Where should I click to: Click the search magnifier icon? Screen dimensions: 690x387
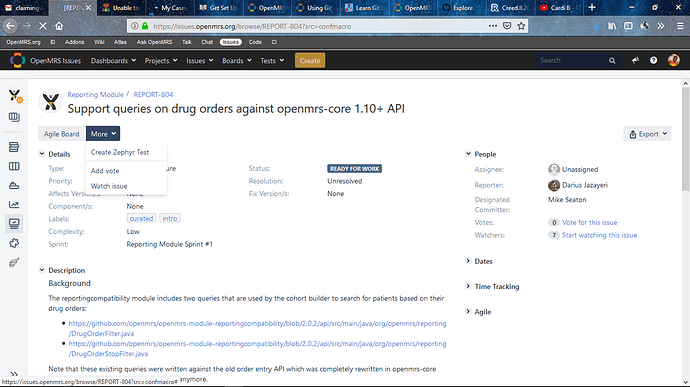click(x=612, y=61)
